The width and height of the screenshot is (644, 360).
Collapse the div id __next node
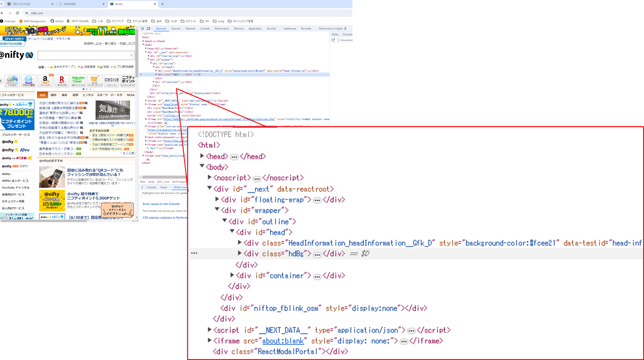pos(146,52)
